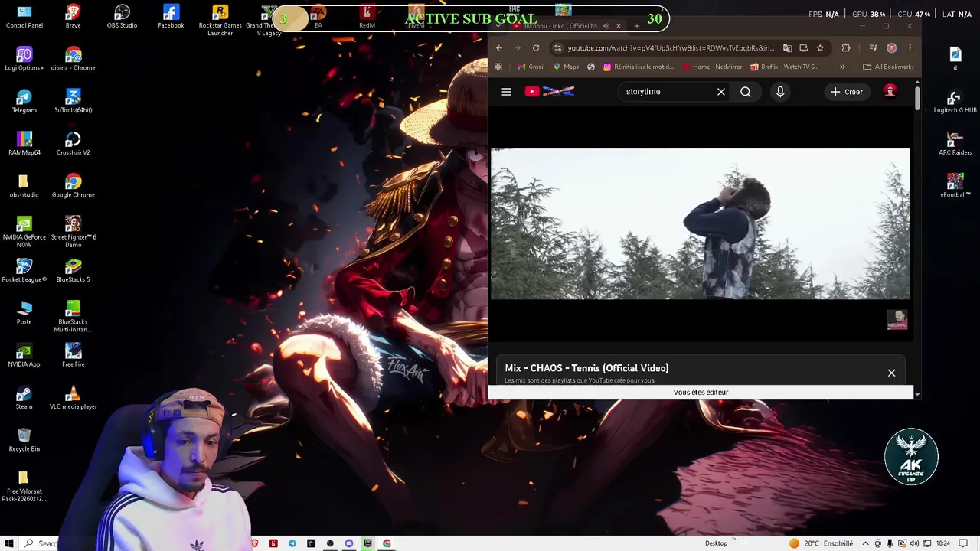Screen dimensions: 980x551
Task: Close the Mix - CHAOS playlist panel
Action: point(891,373)
